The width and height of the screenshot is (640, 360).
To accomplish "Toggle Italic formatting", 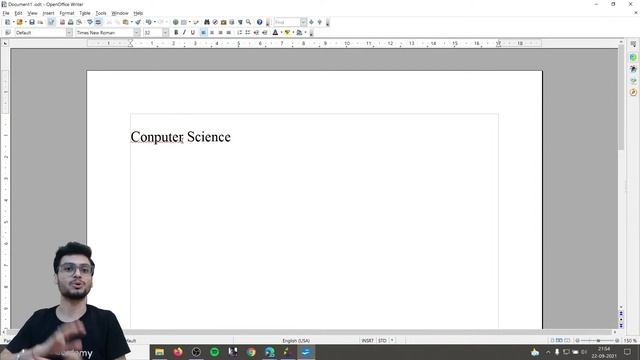I will point(184,33).
